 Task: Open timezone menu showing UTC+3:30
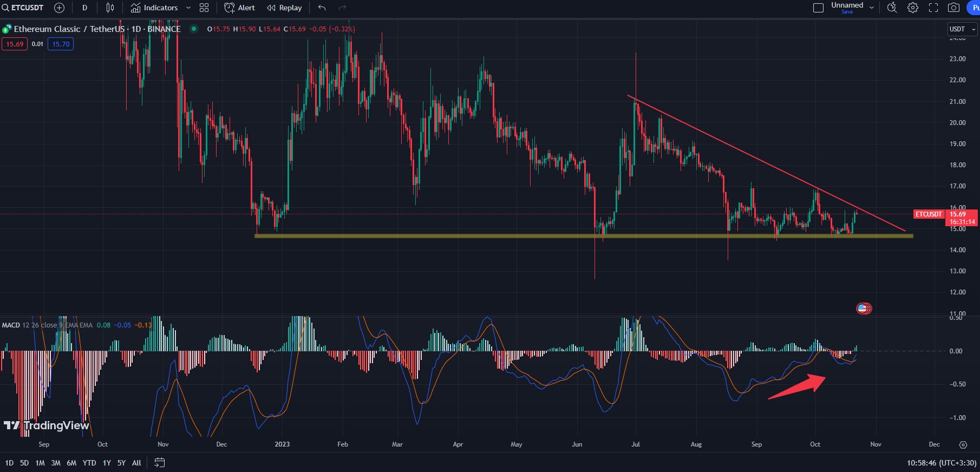tap(942, 463)
